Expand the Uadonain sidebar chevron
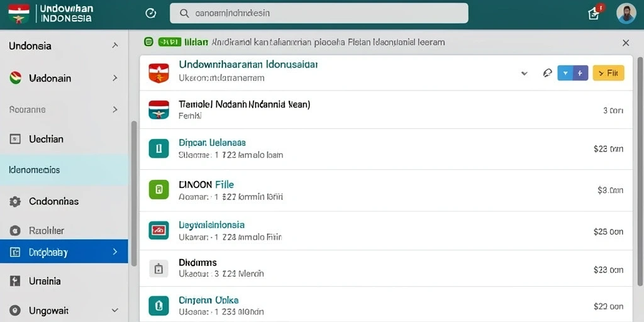Image resolution: width=644 pixels, height=322 pixels. click(115, 77)
